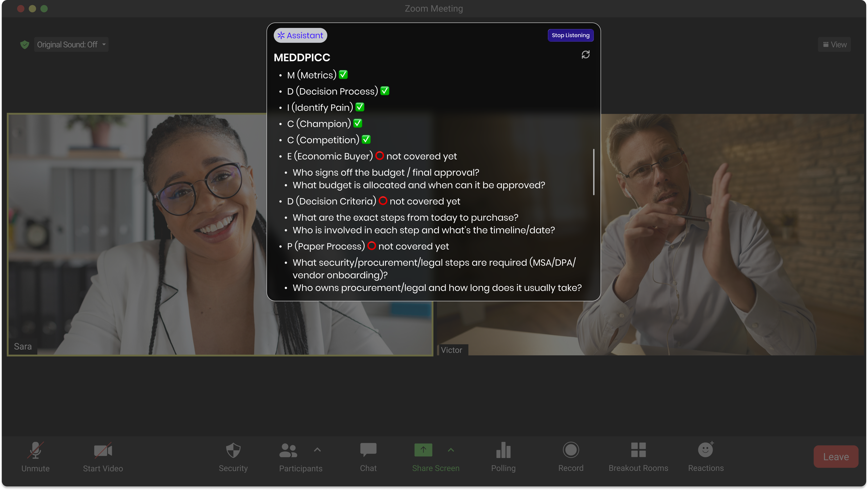Open the View menu
The height and width of the screenshot is (490, 868).
834,45
